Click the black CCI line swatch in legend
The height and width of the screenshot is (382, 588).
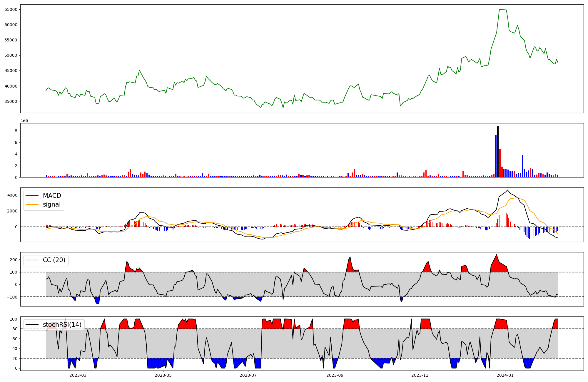tap(32, 260)
